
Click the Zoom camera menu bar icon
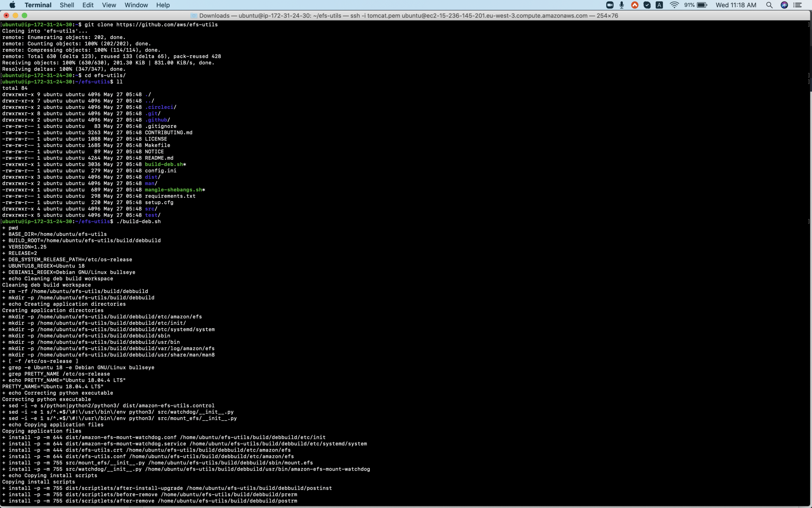(609, 5)
